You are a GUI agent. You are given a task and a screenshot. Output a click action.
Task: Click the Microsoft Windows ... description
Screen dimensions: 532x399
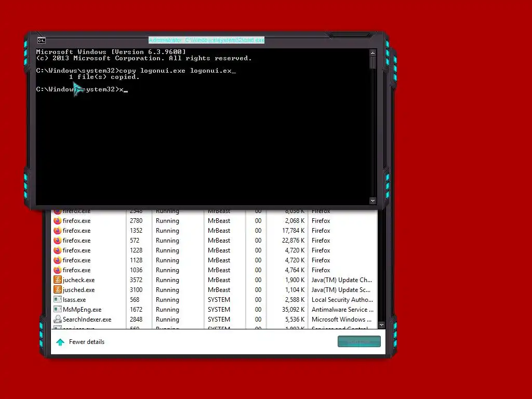click(x=342, y=320)
